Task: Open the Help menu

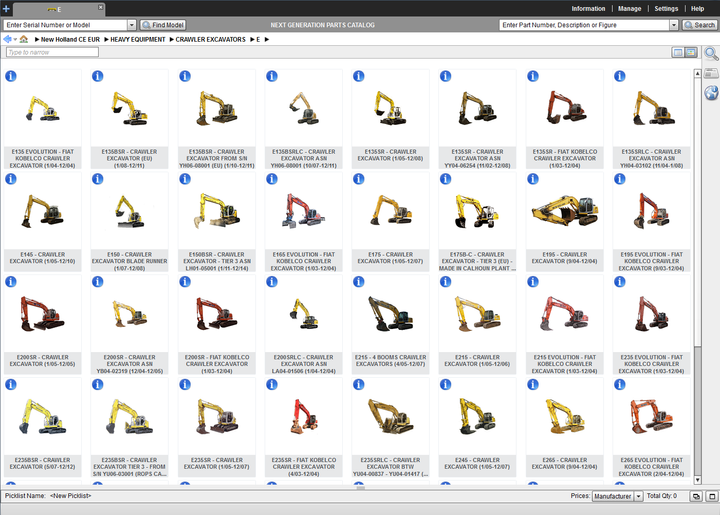Action: point(698,9)
